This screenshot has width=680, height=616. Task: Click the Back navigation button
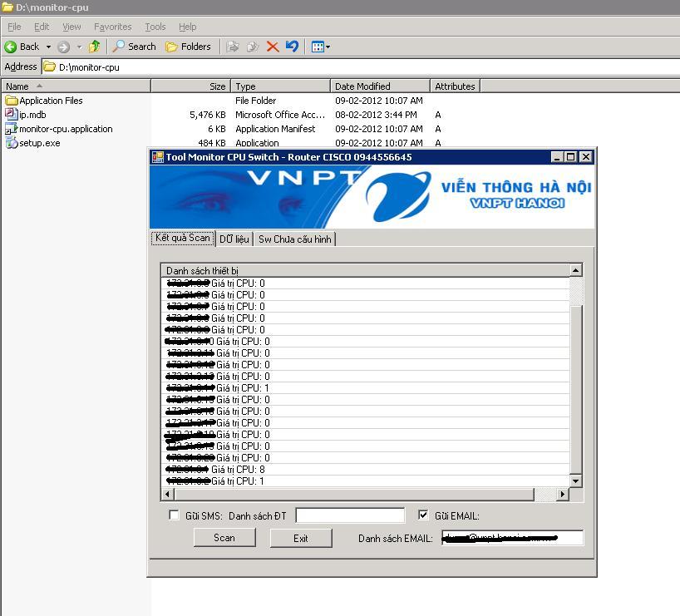coord(22,47)
